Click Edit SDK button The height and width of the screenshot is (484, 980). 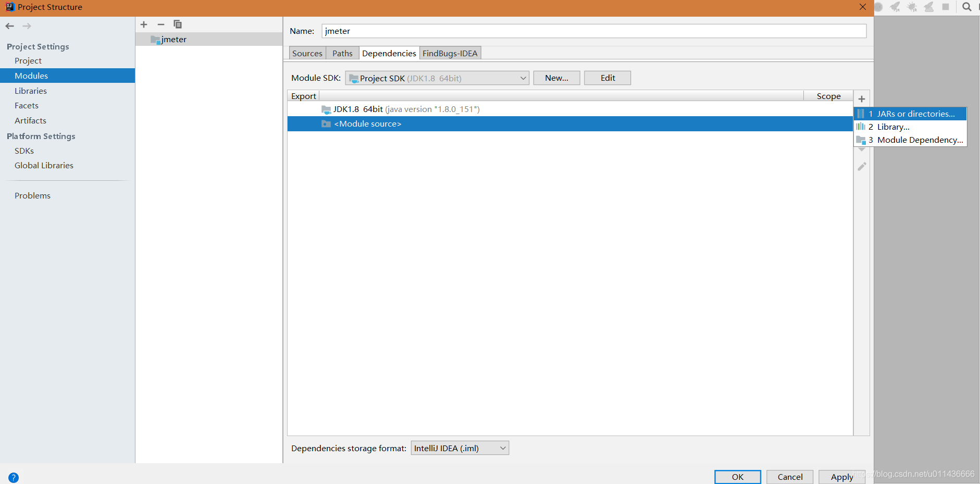click(x=607, y=78)
